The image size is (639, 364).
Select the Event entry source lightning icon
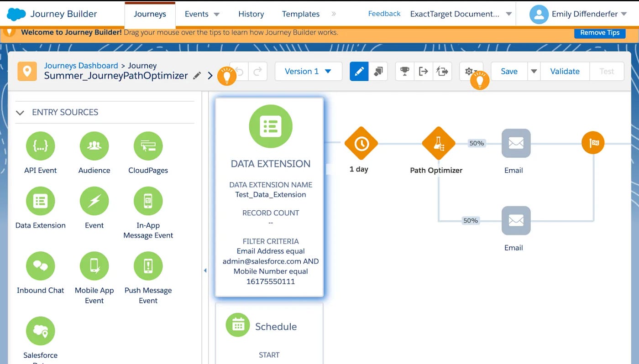(94, 201)
